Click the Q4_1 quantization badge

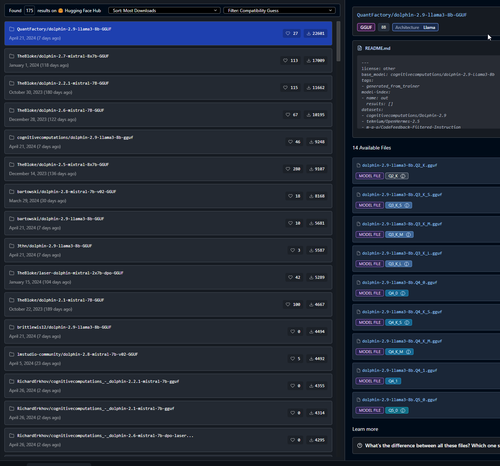point(393,381)
